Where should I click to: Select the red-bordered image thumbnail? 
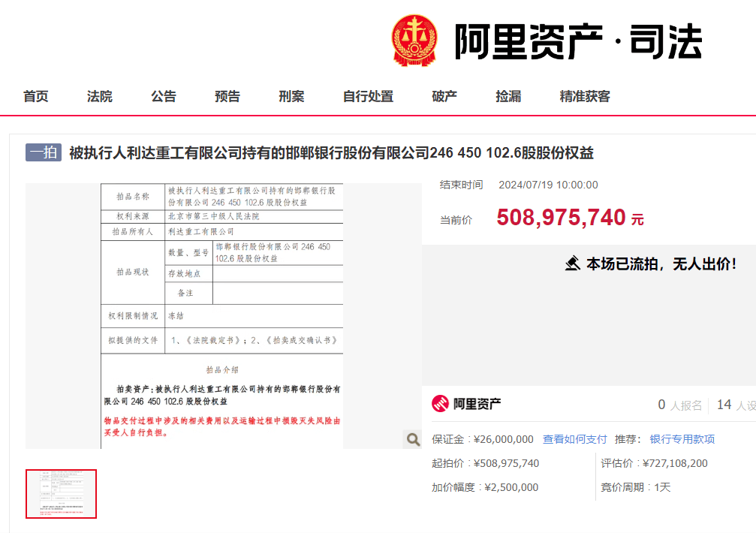pos(62,494)
